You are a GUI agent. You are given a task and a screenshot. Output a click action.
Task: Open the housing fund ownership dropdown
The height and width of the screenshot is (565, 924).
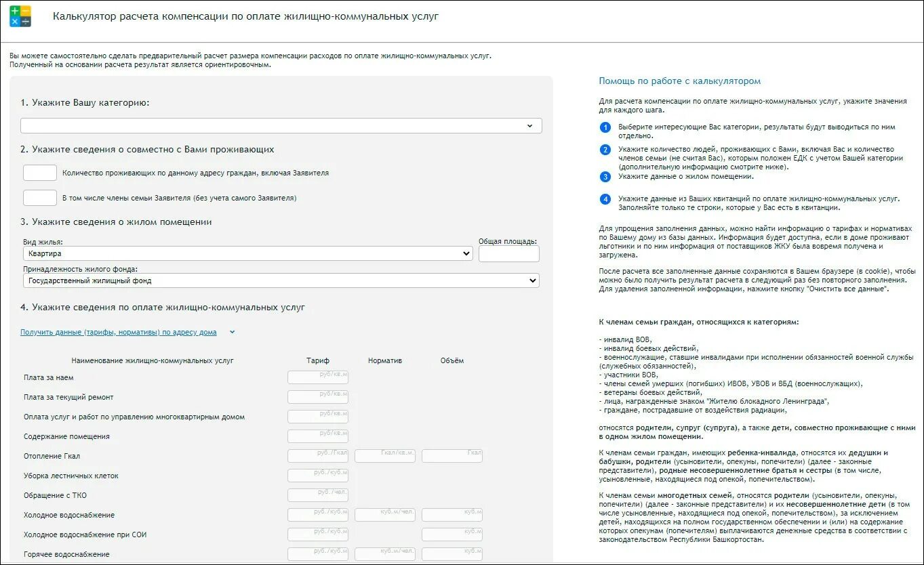(281, 280)
